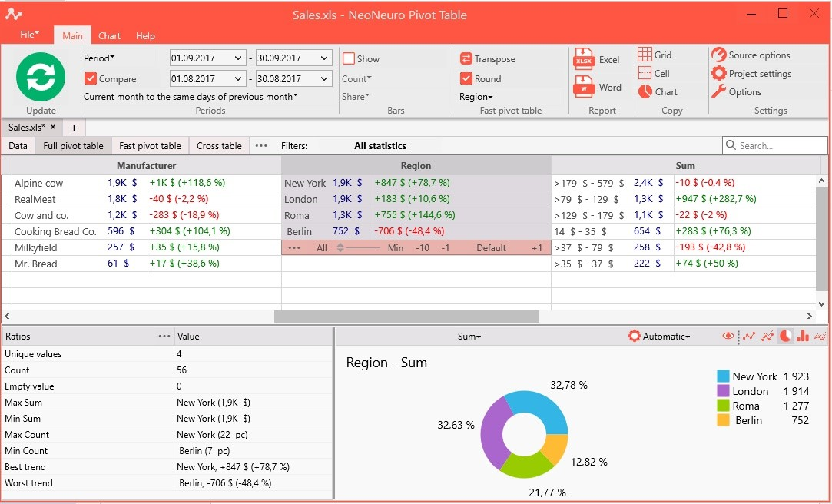
Task: Select bar chart type icon
Action: [802, 336]
